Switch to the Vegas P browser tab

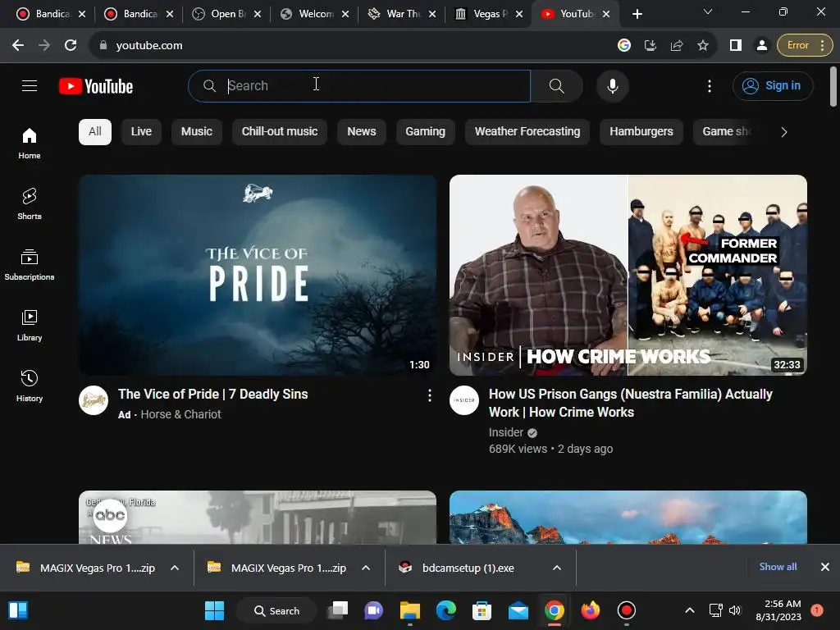tap(489, 14)
